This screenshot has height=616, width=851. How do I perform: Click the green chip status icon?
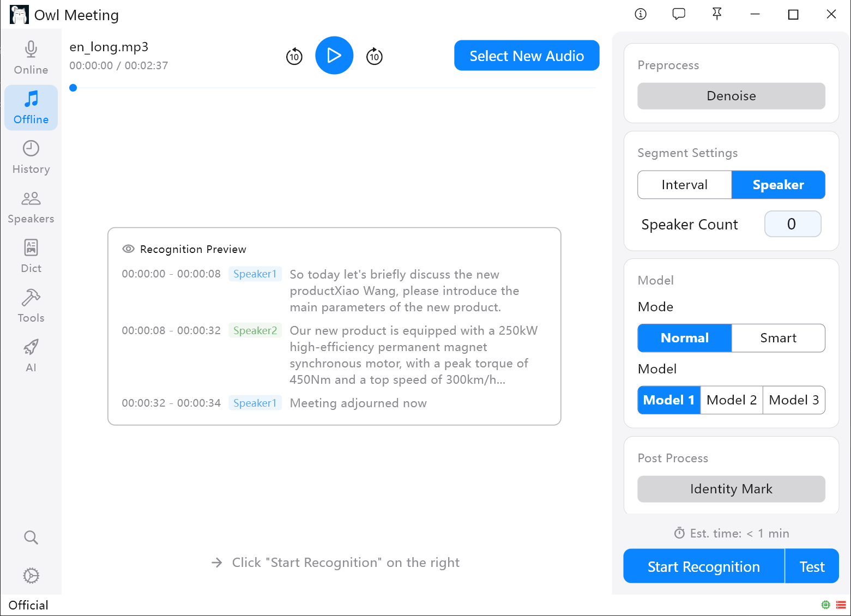(825, 605)
